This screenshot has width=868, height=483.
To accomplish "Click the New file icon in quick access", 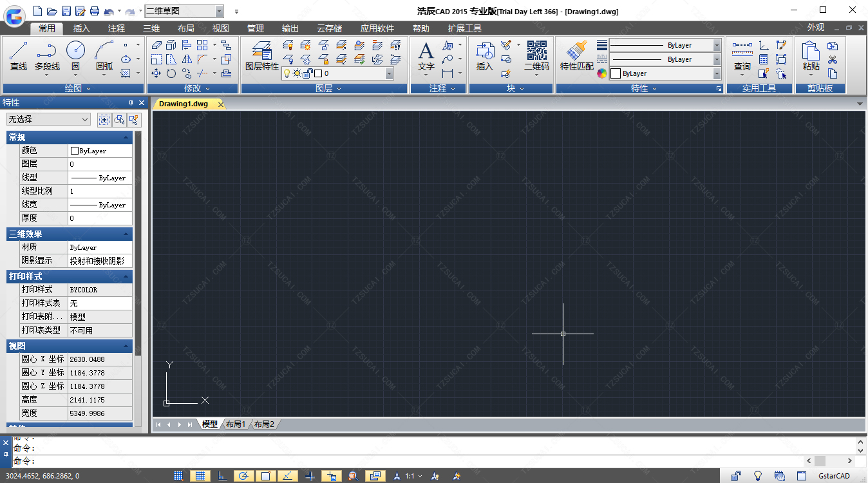I will (x=37, y=11).
